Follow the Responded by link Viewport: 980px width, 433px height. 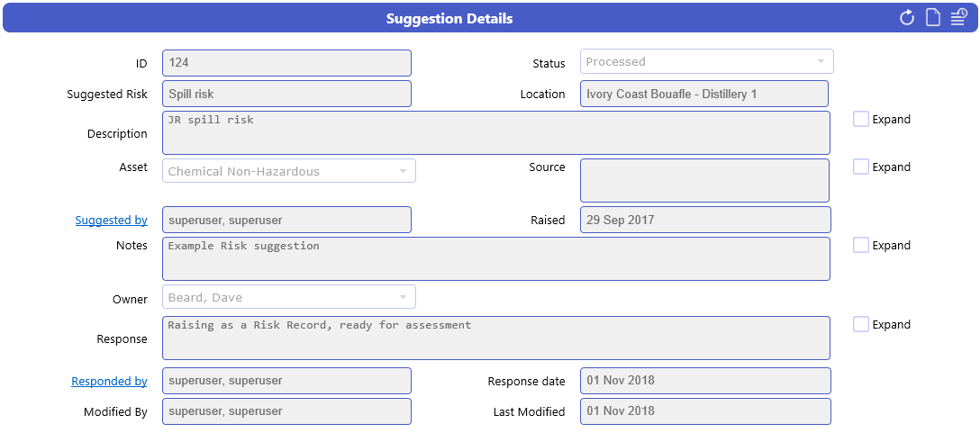109,381
